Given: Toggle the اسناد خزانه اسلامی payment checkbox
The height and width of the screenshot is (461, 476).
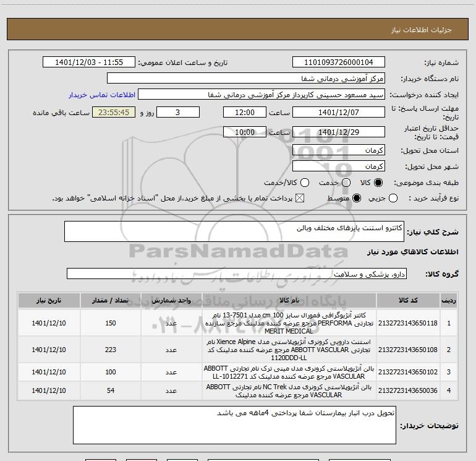Looking at the screenshot, I should pos(300,198).
